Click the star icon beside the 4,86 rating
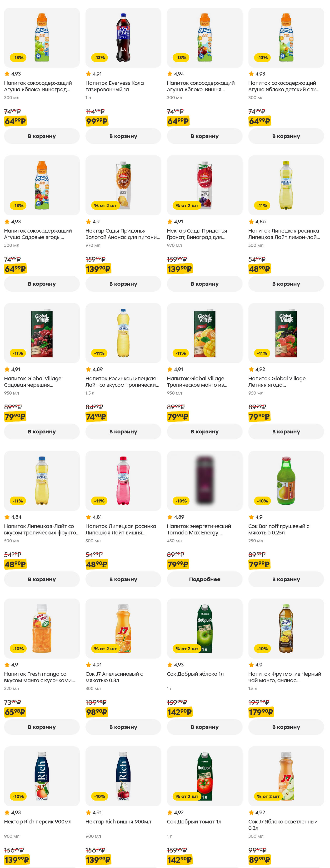330x868 pixels. click(x=251, y=221)
